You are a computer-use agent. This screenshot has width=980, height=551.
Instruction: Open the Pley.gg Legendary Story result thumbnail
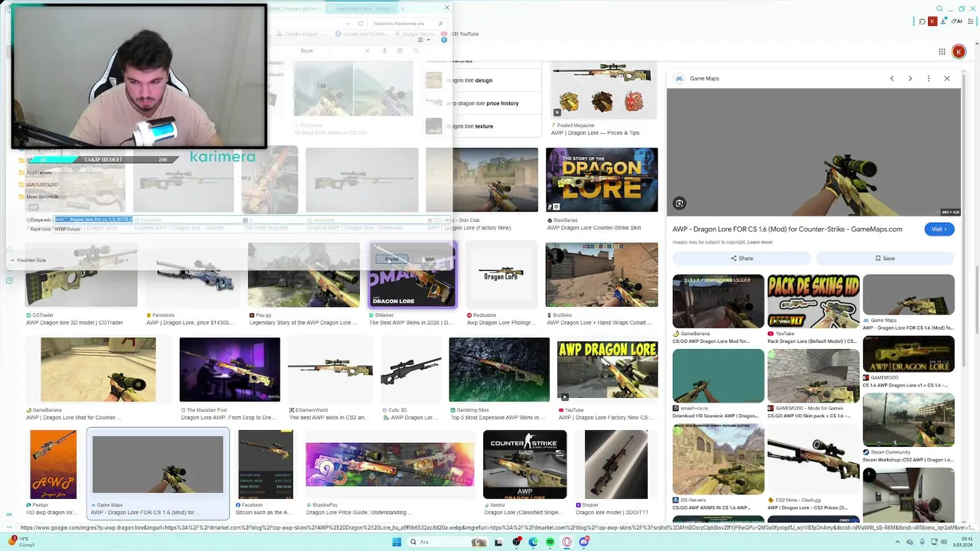304,275
